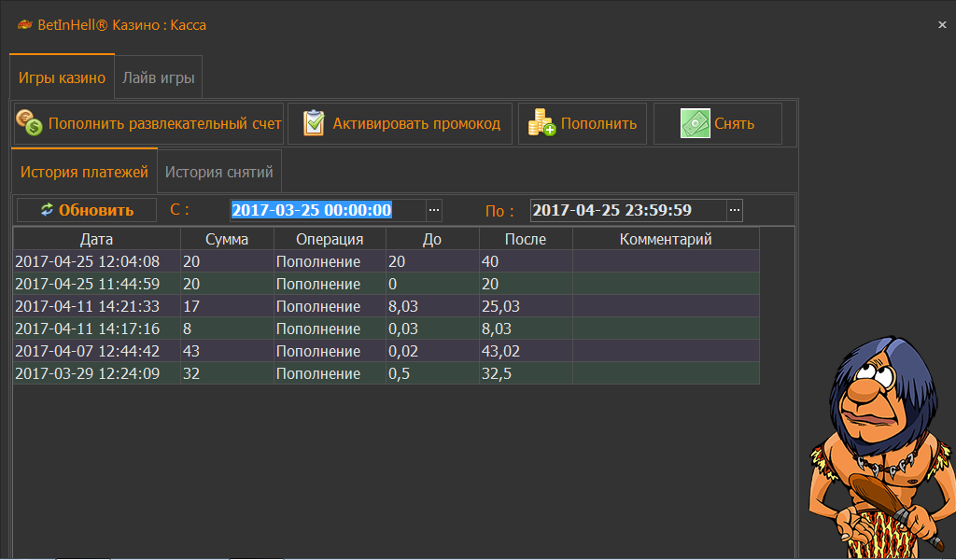Click the До value 0,02
Screen dimensions: 956x560
[403, 351]
